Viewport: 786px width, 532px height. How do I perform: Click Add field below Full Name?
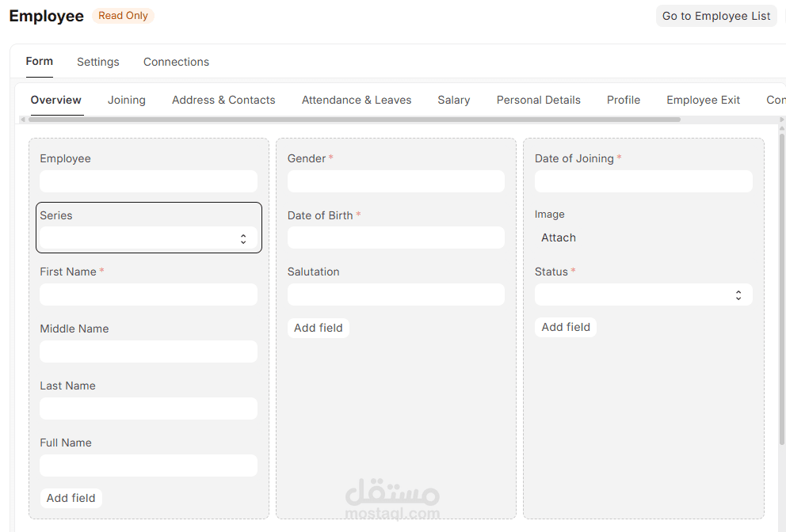pyautogui.click(x=71, y=498)
